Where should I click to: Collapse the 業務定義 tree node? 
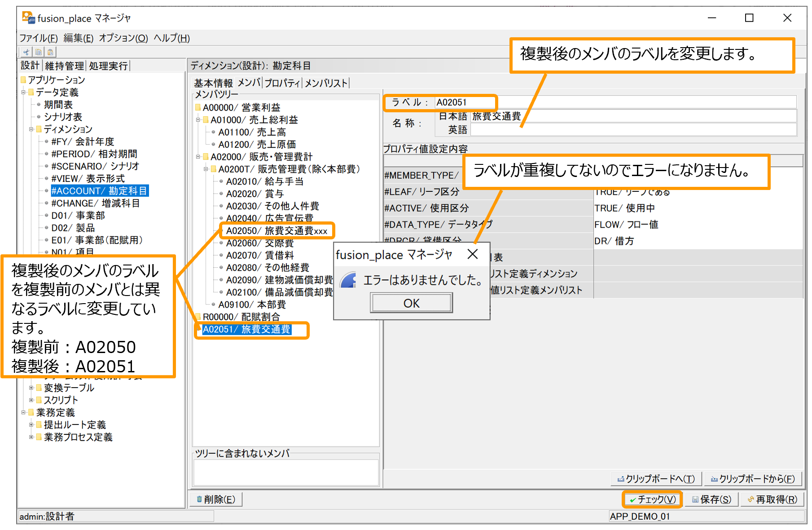pyautogui.click(x=23, y=412)
